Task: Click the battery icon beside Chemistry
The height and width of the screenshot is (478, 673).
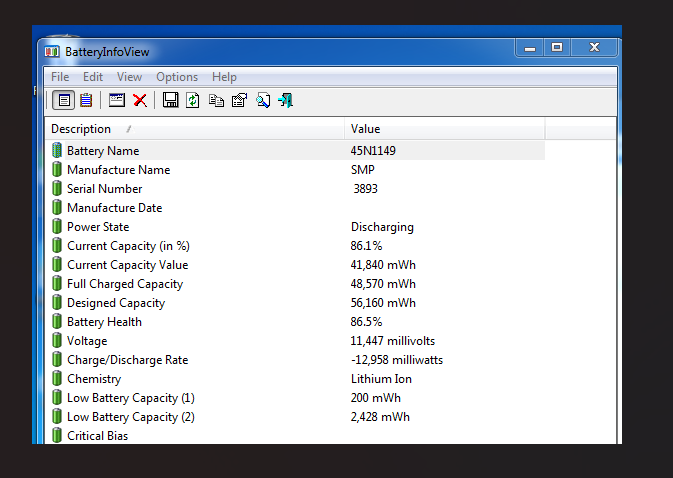Action: click(57, 378)
